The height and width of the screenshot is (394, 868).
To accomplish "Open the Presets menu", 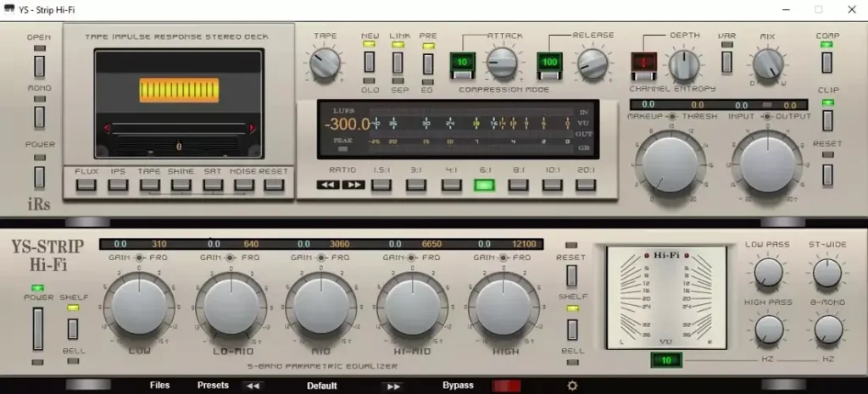I will [213, 386].
